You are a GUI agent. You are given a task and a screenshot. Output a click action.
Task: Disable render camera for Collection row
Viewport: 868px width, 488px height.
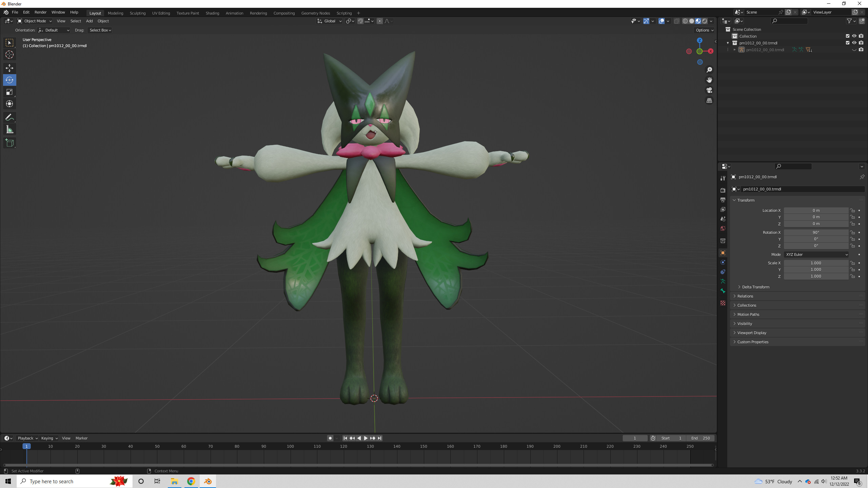pos(861,36)
